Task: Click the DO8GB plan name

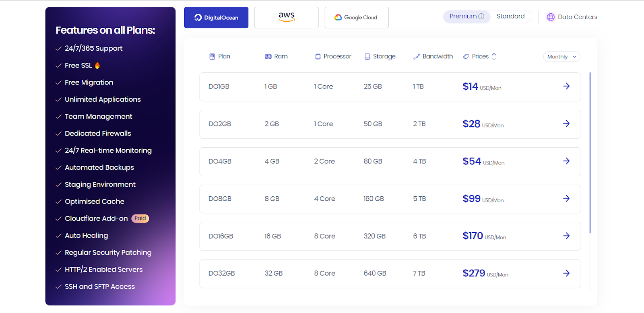Action: click(x=220, y=199)
